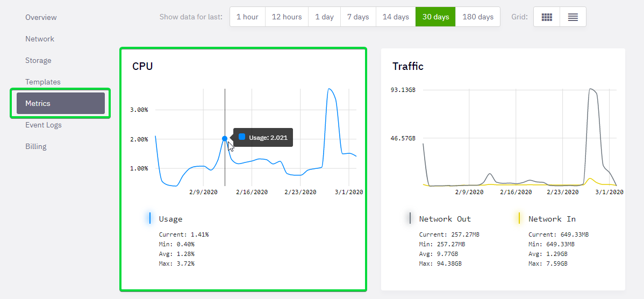
Task: Go to the Billing section
Action: pyautogui.click(x=35, y=146)
